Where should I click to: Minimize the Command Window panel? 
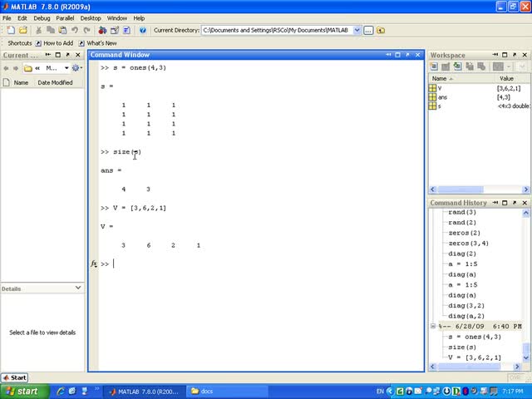[x=388, y=55]
